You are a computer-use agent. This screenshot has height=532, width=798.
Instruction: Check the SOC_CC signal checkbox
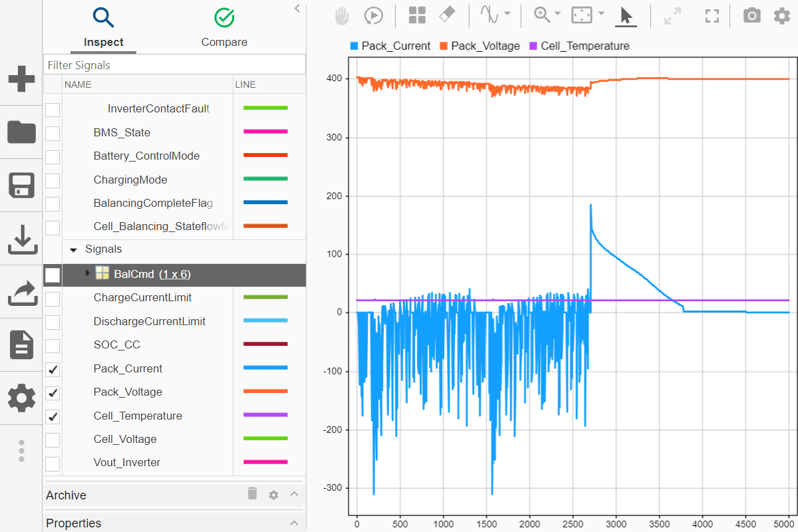52,346
